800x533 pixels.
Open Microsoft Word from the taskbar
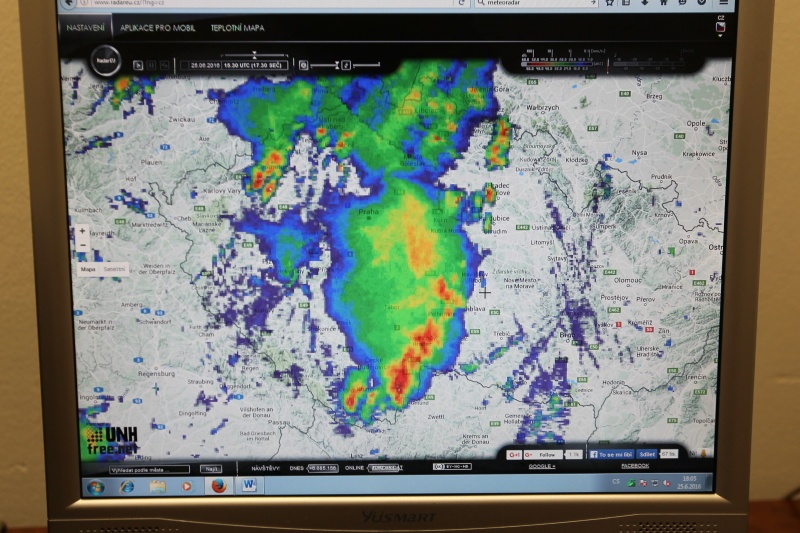point(249,486)
